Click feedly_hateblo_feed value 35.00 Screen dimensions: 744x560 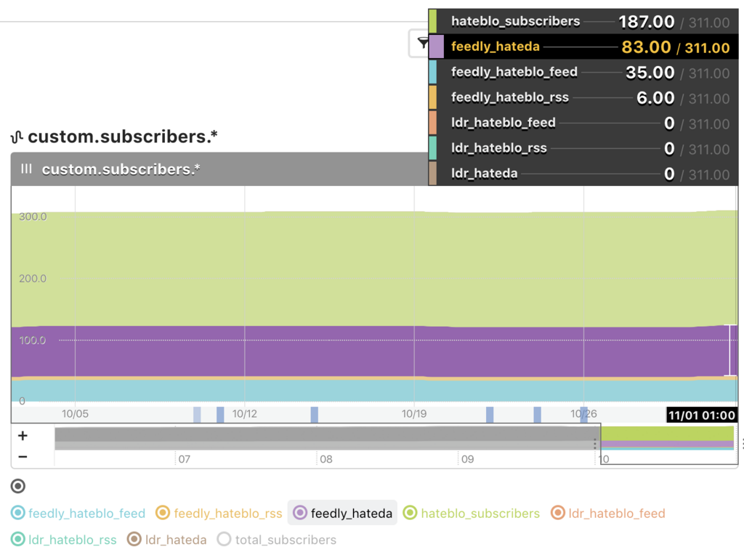pos(650,73)
